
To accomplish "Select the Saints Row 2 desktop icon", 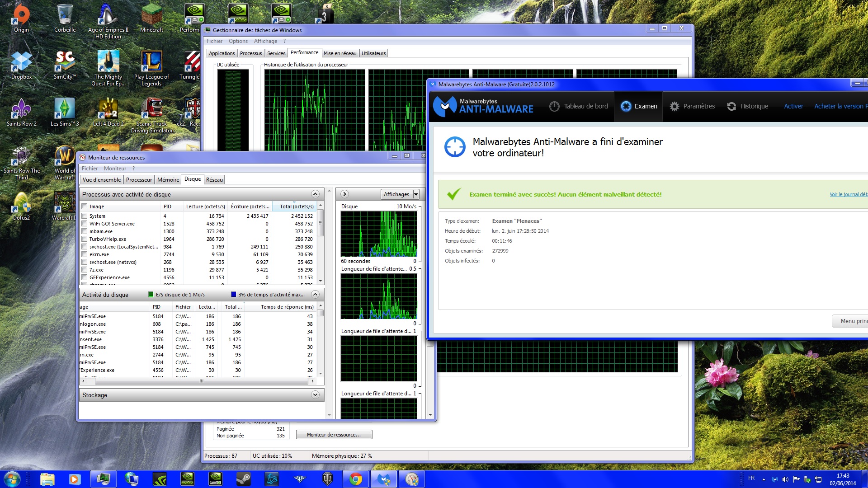I will tap(21, 112).
